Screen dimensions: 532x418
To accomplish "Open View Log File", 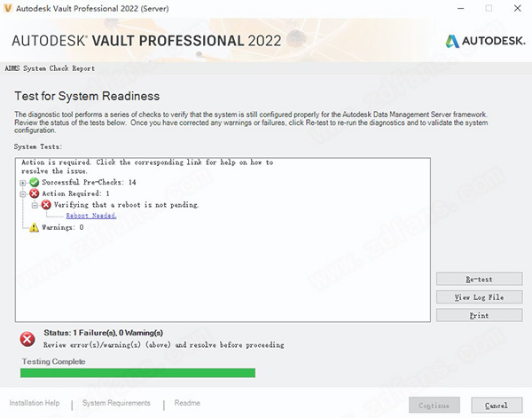I will (x=479, y=297).
